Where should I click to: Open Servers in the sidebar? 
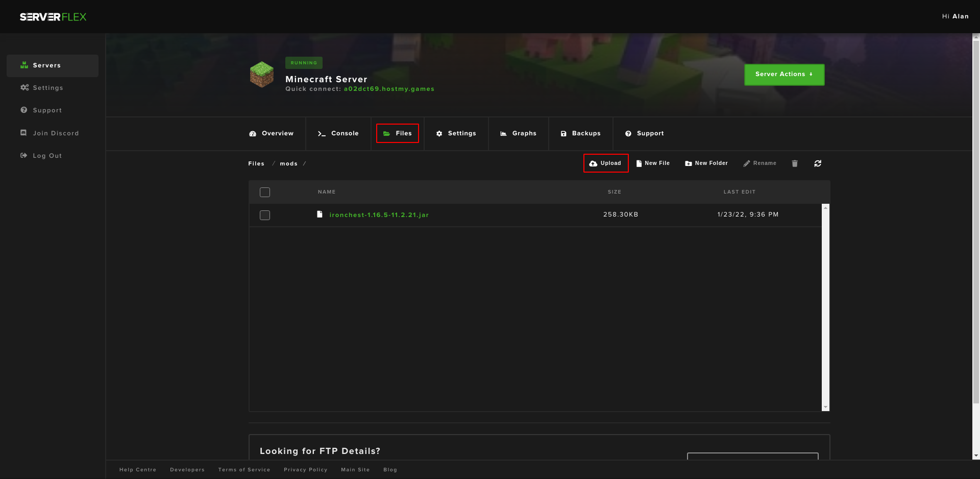point(53,66)
